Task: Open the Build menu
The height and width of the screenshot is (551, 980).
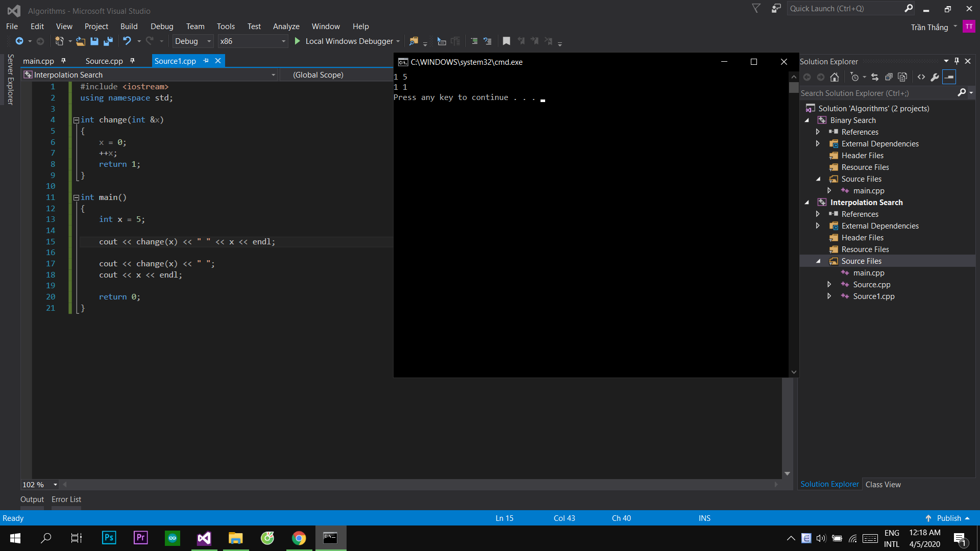Action: click(129, 27)
